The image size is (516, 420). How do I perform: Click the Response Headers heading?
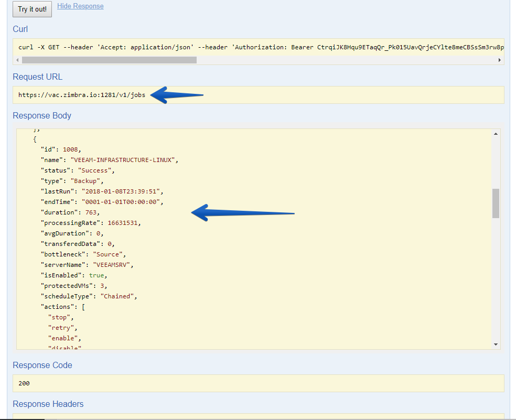pos(48,404)
